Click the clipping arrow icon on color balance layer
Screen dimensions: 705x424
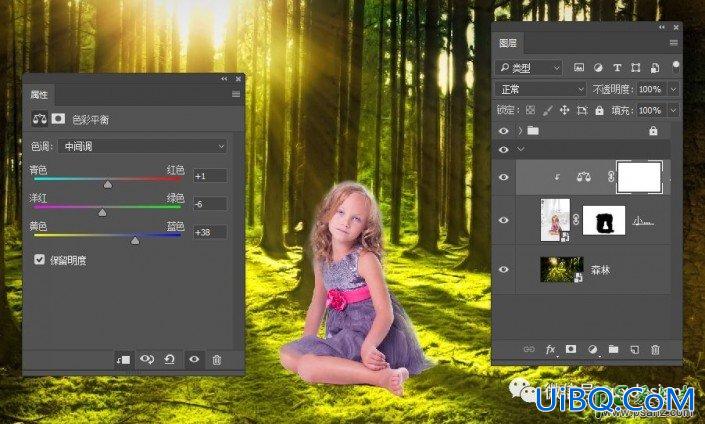pos(557,177)
